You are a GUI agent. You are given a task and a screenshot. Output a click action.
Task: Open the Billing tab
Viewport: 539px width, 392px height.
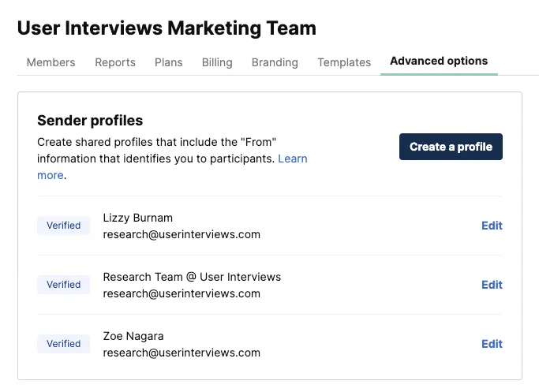217,62
